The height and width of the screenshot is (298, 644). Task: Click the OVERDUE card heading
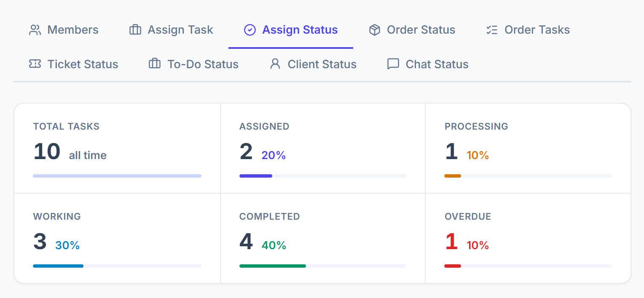click(468, 216)
